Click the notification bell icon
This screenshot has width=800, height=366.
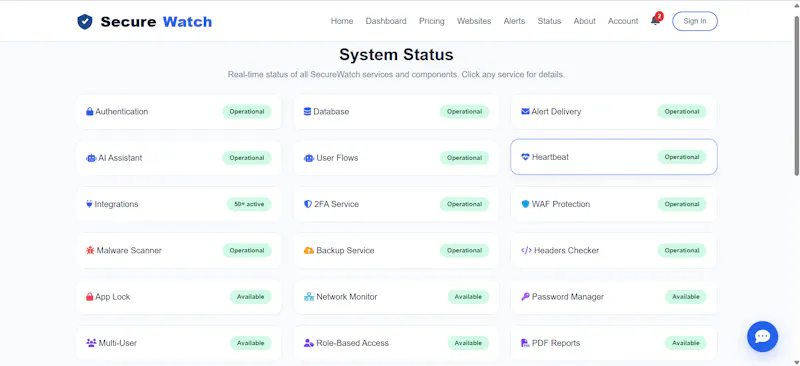pos(655,21)
